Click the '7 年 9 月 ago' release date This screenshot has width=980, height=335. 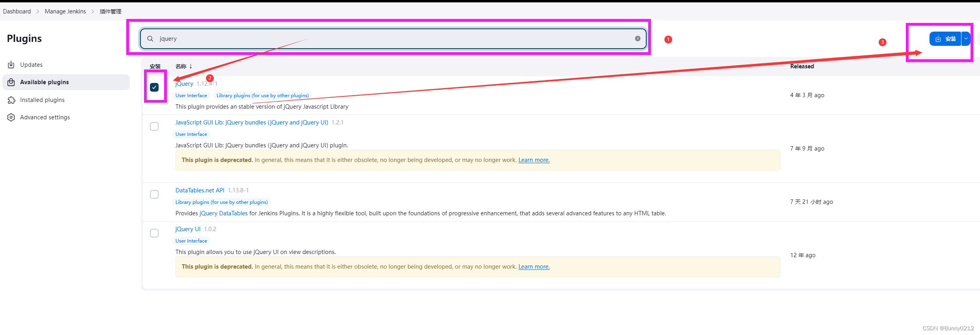pos(807,149)
